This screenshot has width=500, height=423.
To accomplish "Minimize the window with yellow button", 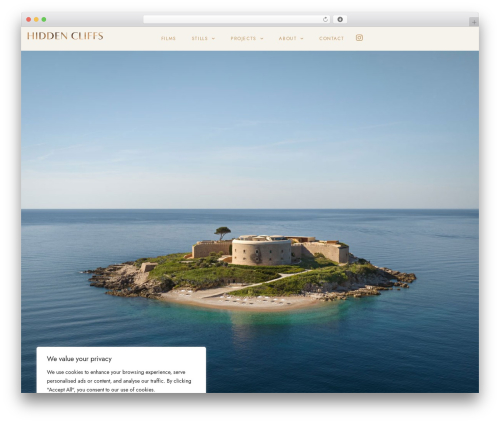I will pyautogui.click(x=36, y=19).
